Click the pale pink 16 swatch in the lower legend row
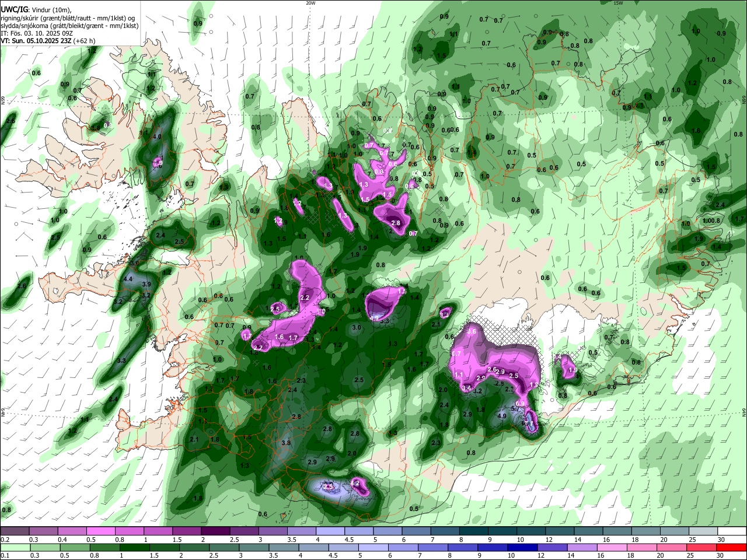 pyautogui.click(x=612, y=547)
